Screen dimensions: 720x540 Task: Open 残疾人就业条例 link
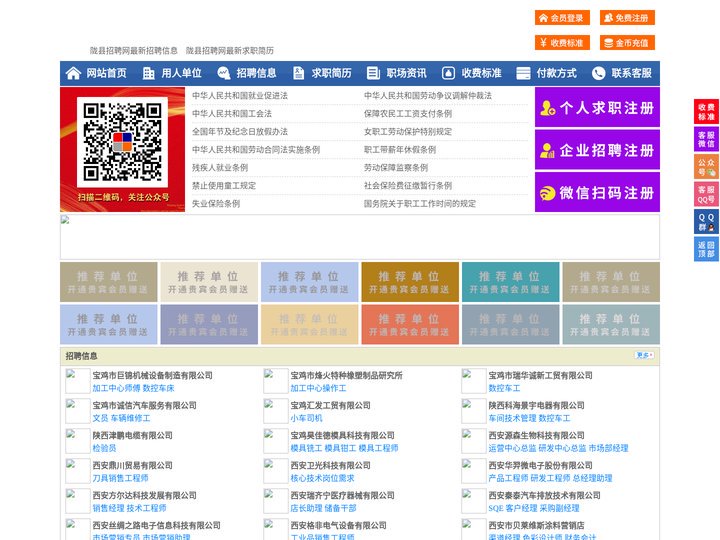pyautogui.click(x=220, y=168)
